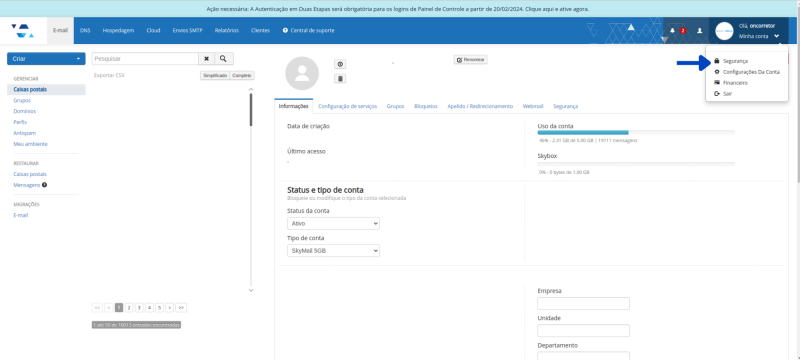
Task: Switch to Apelido / Redirecionamento tab
Action: 480,106
